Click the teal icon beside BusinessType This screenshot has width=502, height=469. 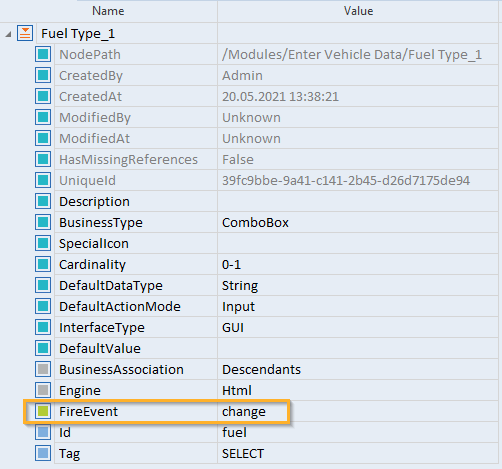pyautogui.click(x=43, y=222)
